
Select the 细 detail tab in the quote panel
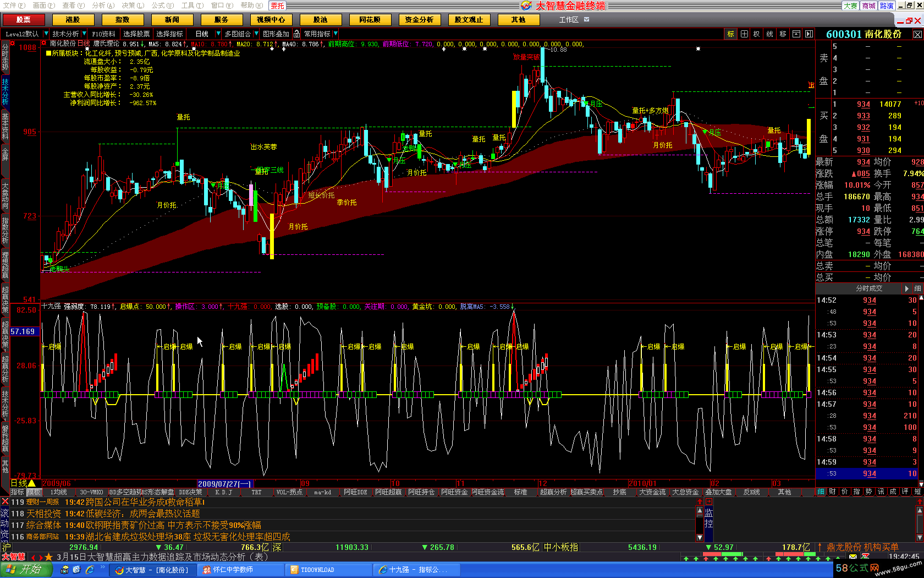821,492
